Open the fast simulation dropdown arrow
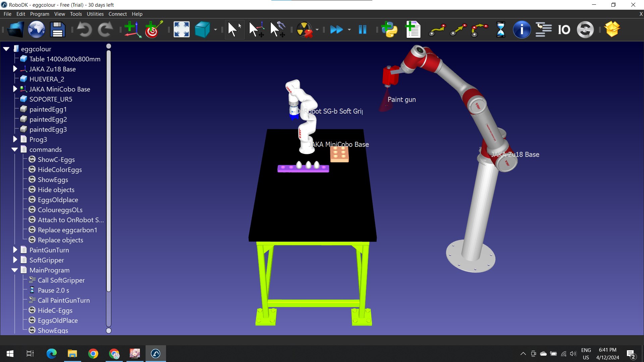The height and width of the screenshot is (362, 644). [349, 30]
